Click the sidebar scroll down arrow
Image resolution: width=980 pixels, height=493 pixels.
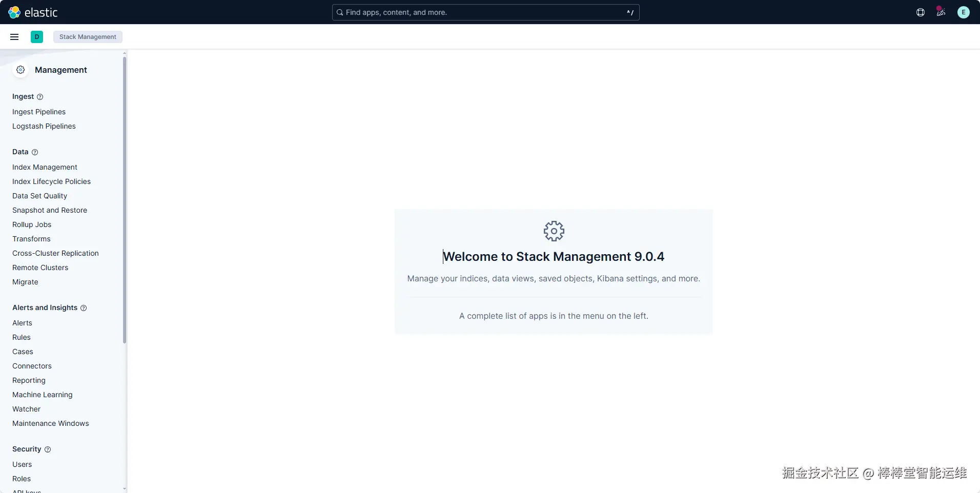[125, 489]
